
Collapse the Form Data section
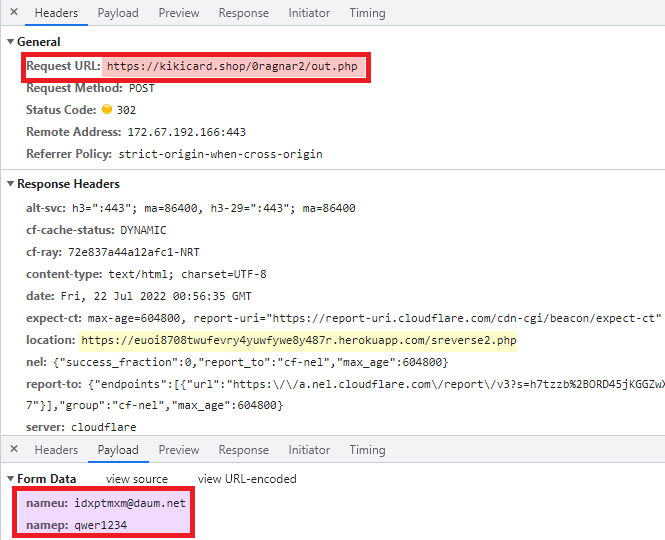click(x=11, y=479)
